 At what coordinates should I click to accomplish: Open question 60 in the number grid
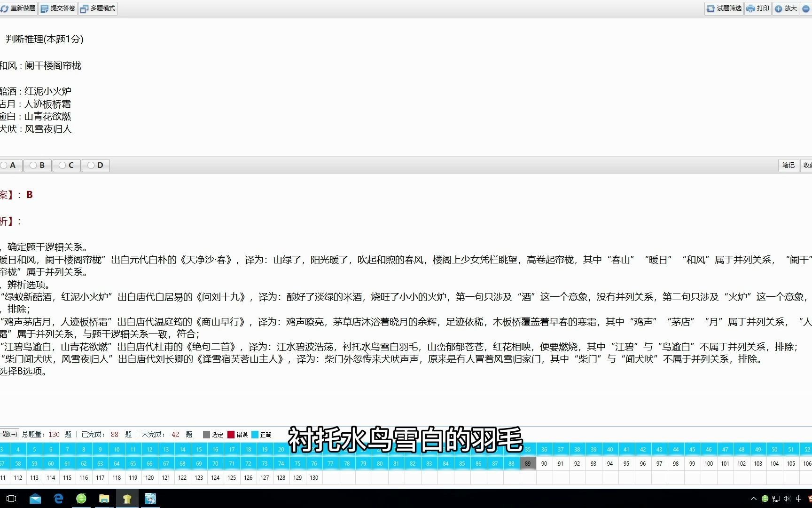coord(51,463)
